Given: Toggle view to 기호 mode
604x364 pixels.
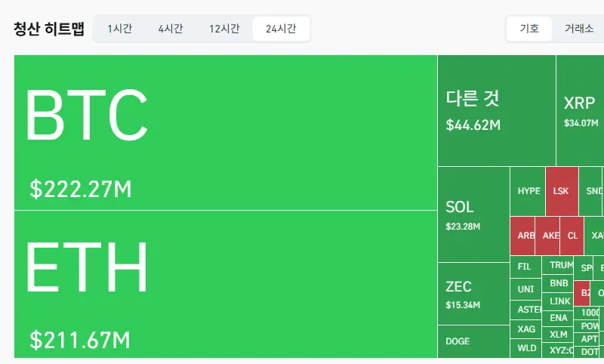Looking at the screenshot, I should pos(529,29).
